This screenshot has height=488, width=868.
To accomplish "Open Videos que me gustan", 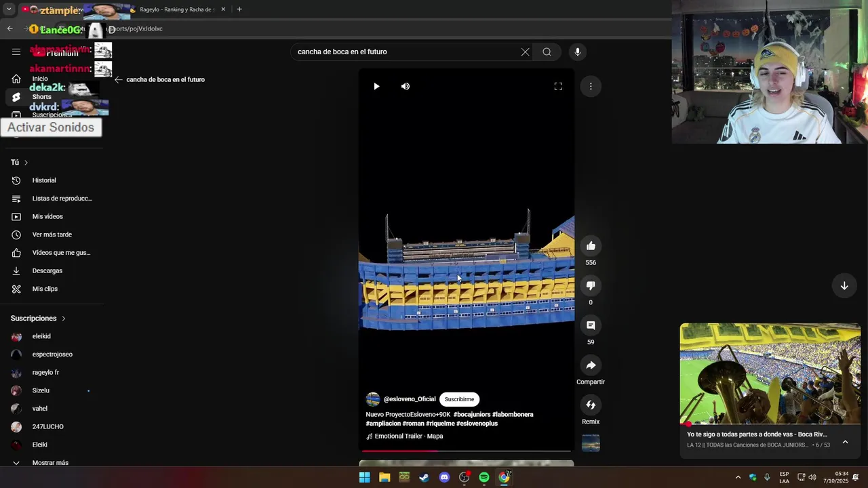I will 52,253.
